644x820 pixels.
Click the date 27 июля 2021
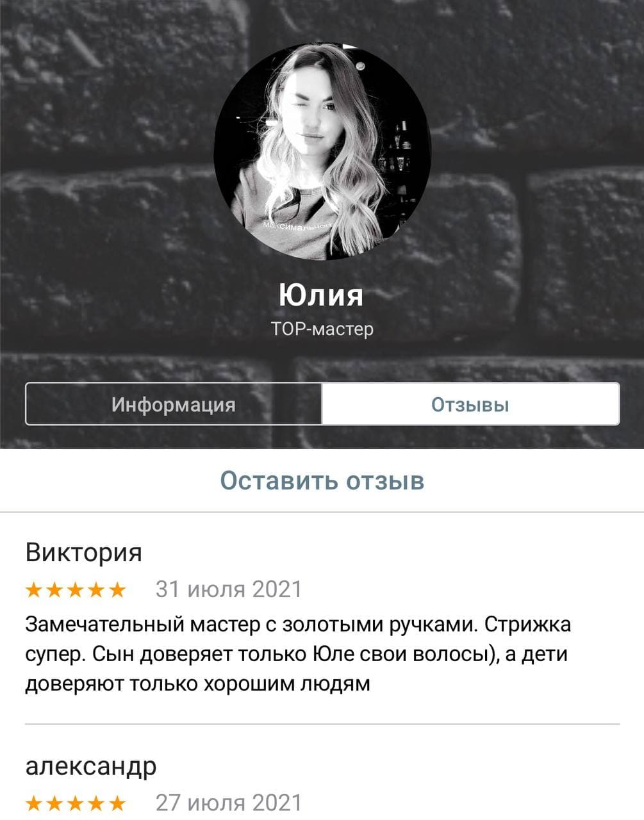point(229,803)
